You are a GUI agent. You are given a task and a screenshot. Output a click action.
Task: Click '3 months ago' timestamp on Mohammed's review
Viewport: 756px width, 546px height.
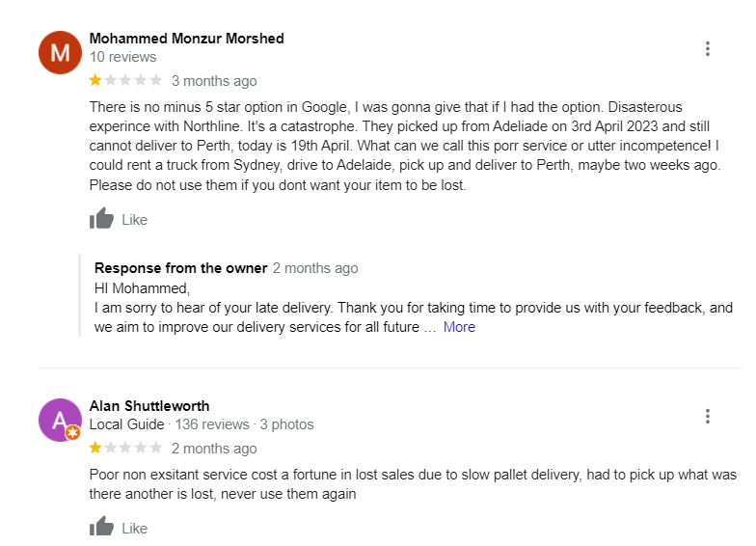pos(214,81)
